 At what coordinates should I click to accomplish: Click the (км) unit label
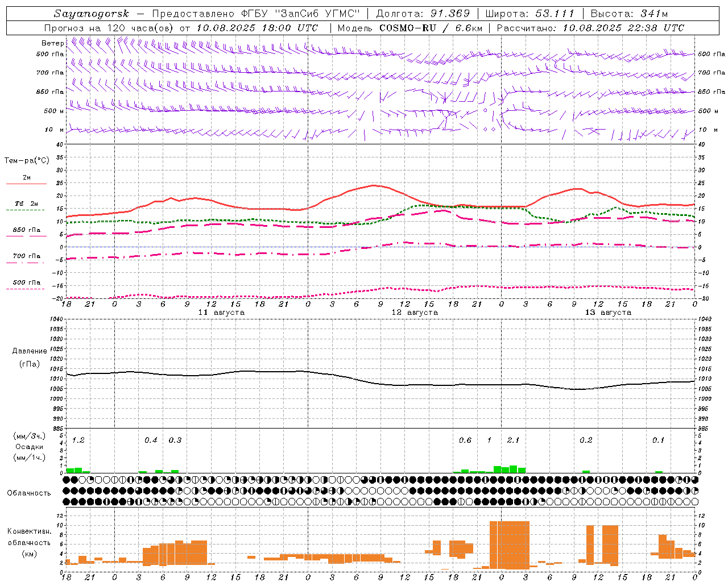click(29, 554)
